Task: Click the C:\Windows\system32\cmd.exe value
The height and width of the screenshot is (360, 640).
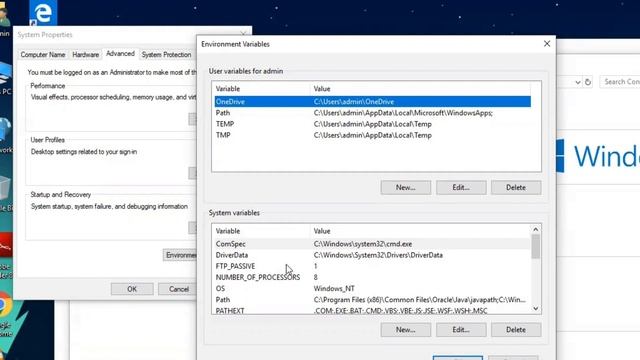Action: click(363, 244)
